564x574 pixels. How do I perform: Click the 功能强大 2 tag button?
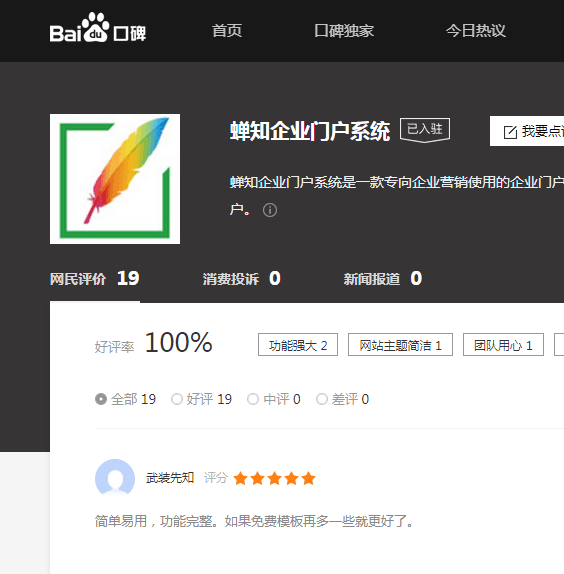(x=298, y=345)
